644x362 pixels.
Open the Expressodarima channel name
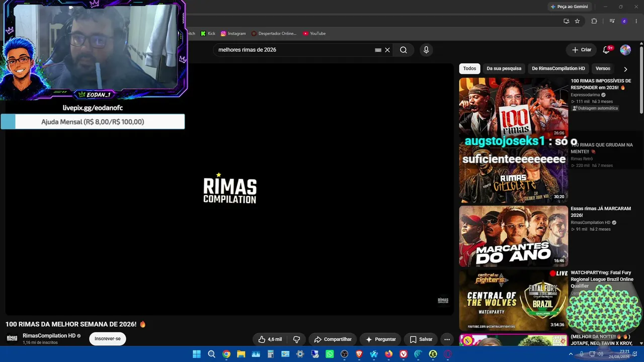tap(585, 95)
